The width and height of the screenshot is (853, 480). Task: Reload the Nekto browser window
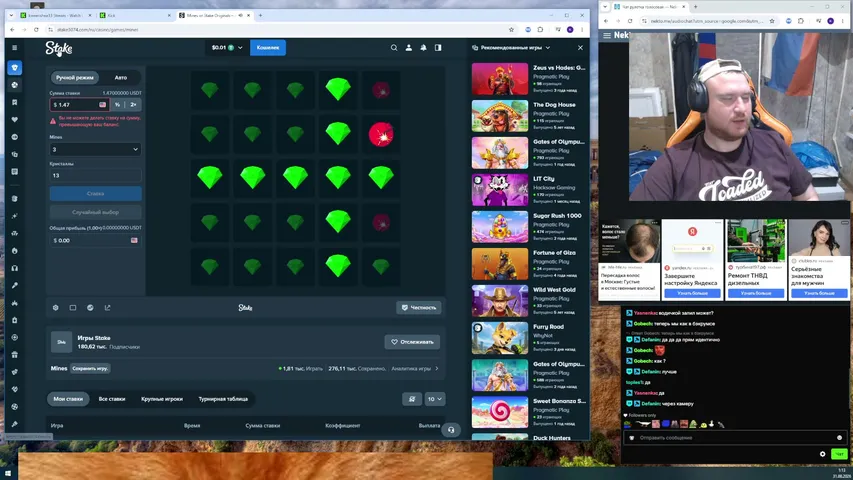point(630,21)
